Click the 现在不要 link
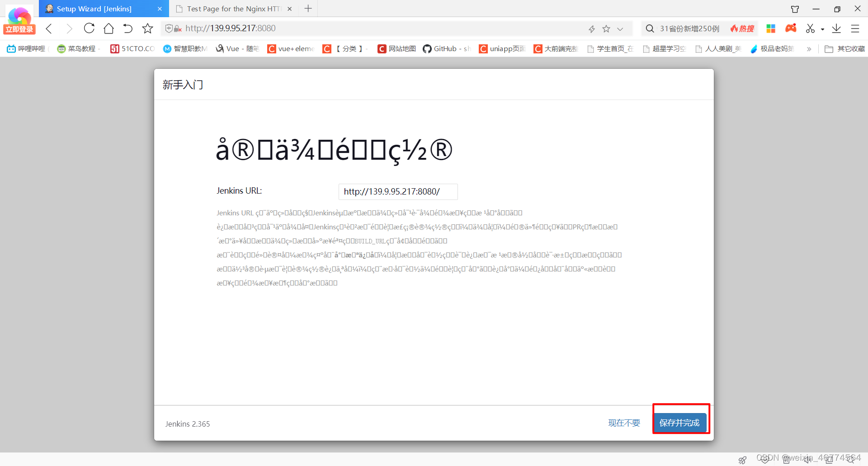The width and height of the screenshot is (868, 466). 624,423
